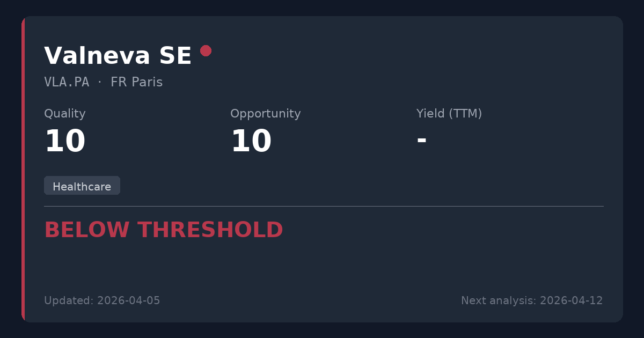Image resolution: width=644 pixels, height=338 pixels.
Task: Click the date 2026-04-12 in the footer
Action: click(x=571, y=300)
